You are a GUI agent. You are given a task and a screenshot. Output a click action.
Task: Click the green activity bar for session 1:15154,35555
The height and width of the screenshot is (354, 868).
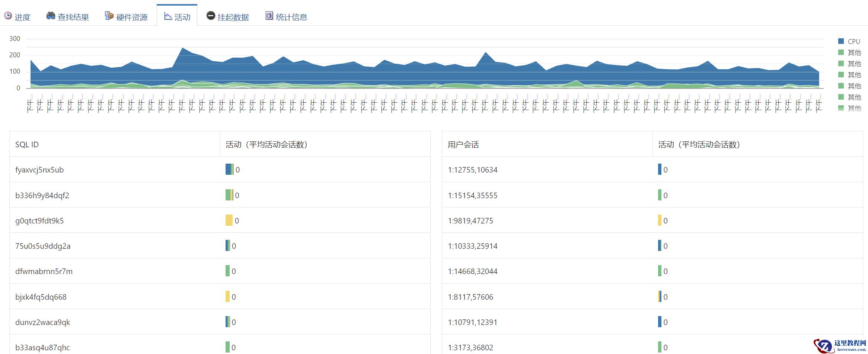click(x=660, y=195)
